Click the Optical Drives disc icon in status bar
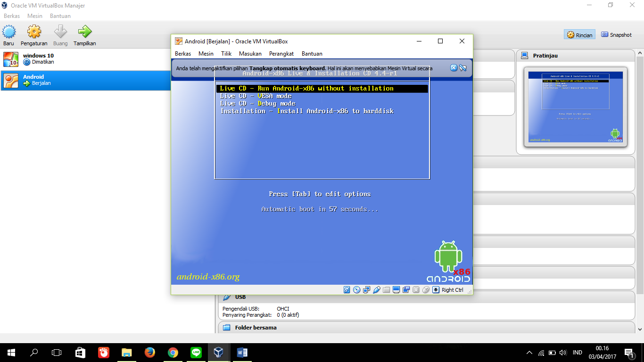 pos(357,290)
